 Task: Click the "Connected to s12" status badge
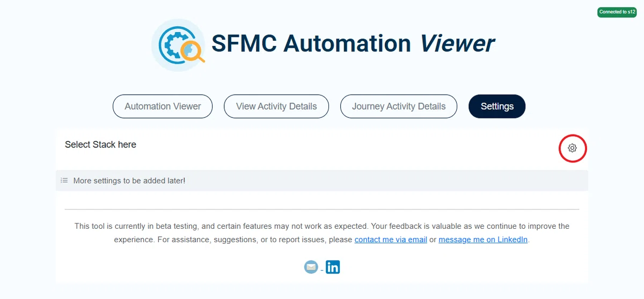[617, 12]
